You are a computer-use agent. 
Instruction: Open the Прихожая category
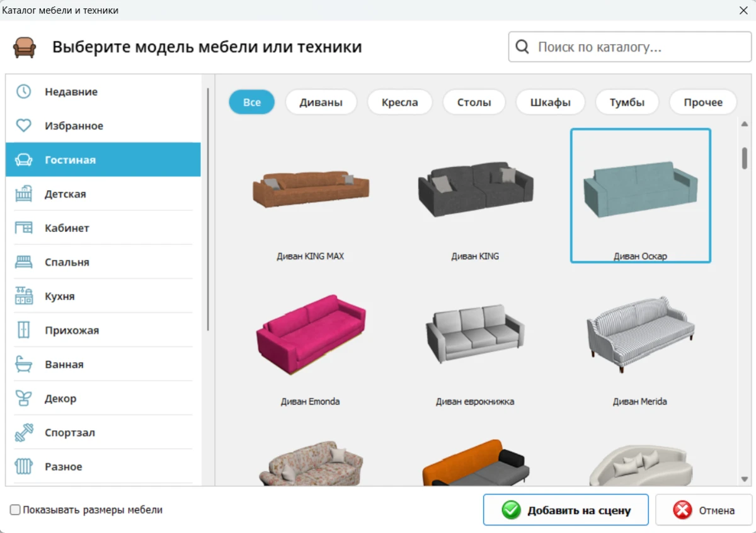(103, 330)
